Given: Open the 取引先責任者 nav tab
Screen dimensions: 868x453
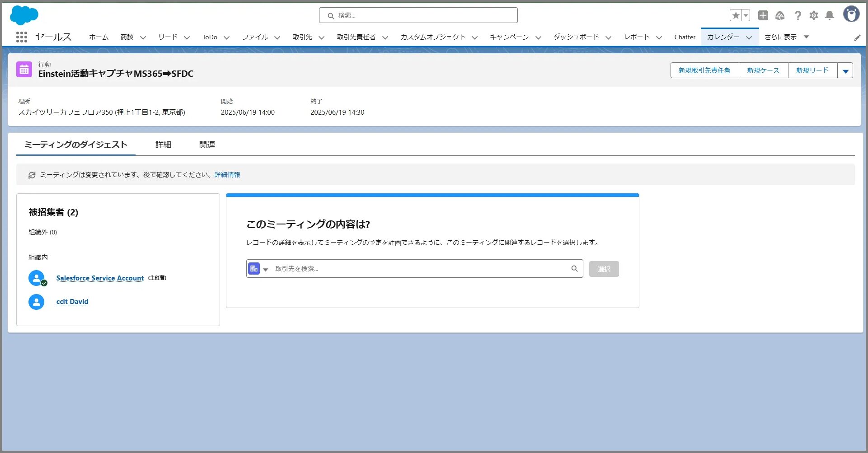Looking at the screenshot, I should pos(356,37).
